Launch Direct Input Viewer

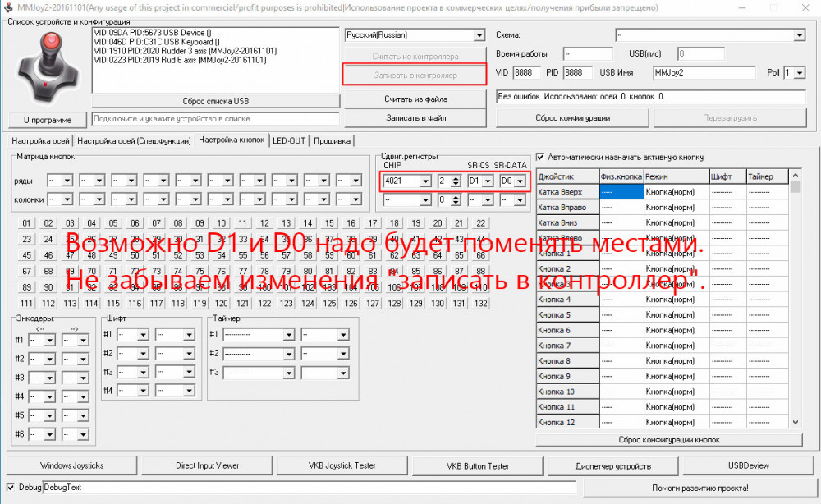coord(207,465)
